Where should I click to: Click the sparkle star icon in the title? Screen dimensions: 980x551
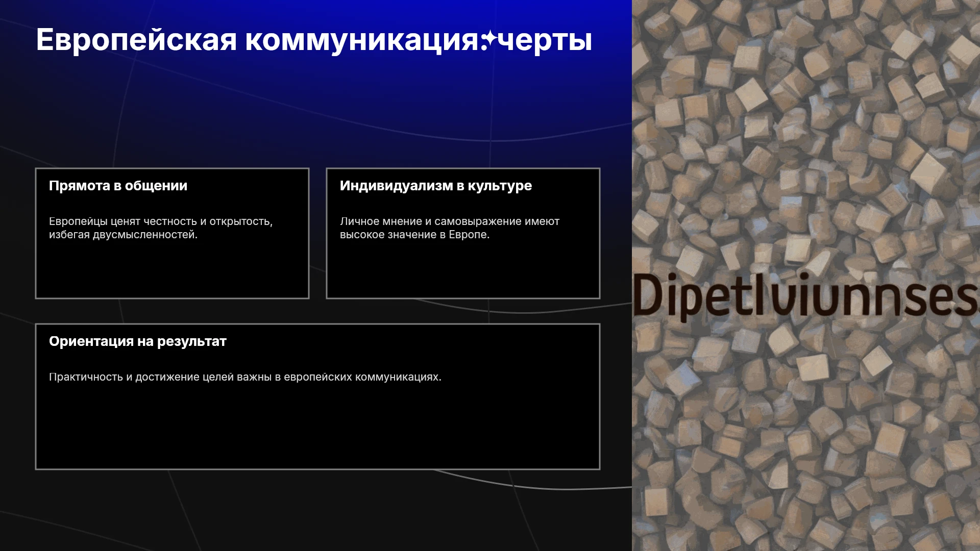(489, 40)
